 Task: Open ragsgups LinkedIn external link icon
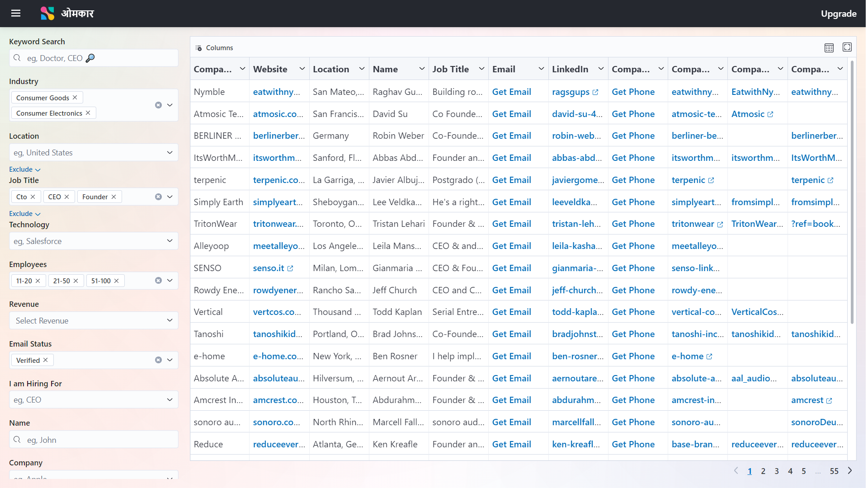[x=595, y=92]
